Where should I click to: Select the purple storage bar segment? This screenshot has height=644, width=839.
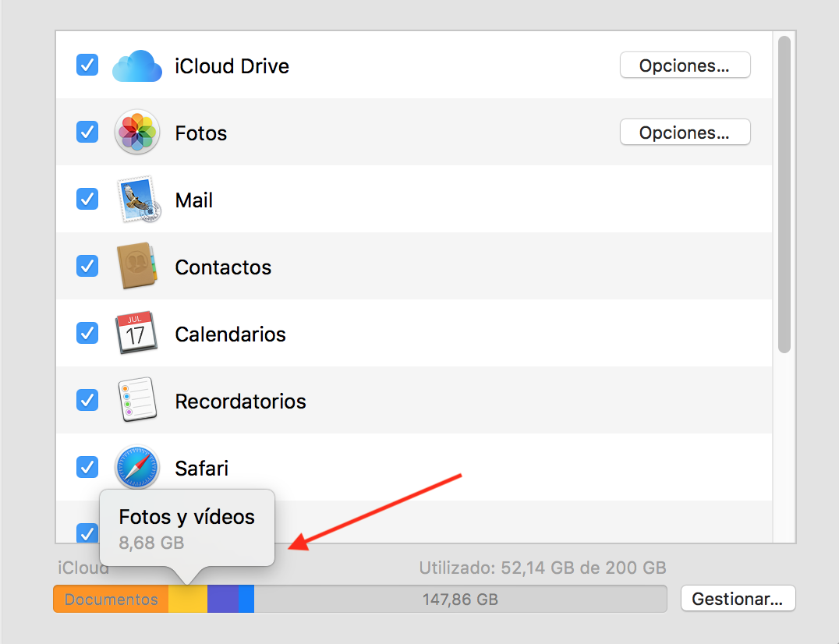[x=222, y=600]
